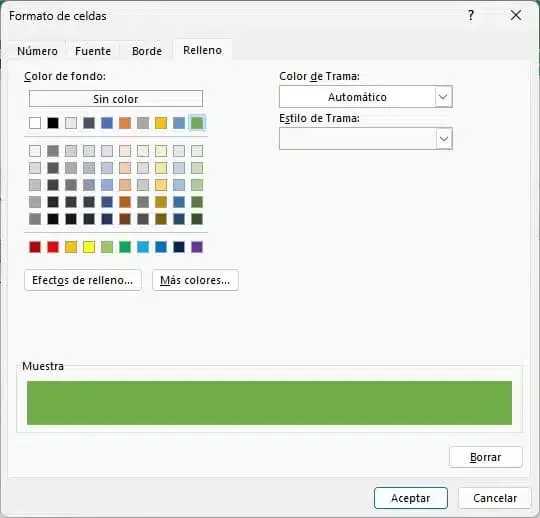Select the bright red standard color swatch
Viewport: 540px width, 518px height.
53,247
